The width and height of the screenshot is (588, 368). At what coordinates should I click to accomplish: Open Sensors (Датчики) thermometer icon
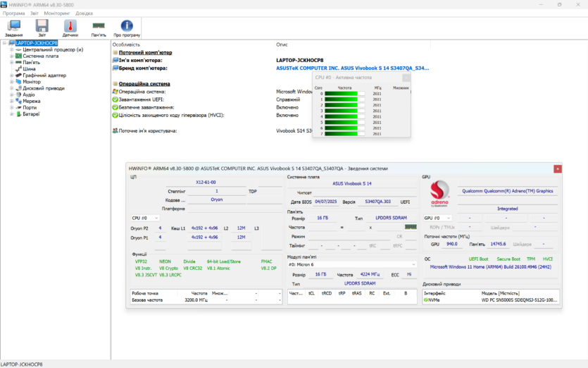click(70, 28)
